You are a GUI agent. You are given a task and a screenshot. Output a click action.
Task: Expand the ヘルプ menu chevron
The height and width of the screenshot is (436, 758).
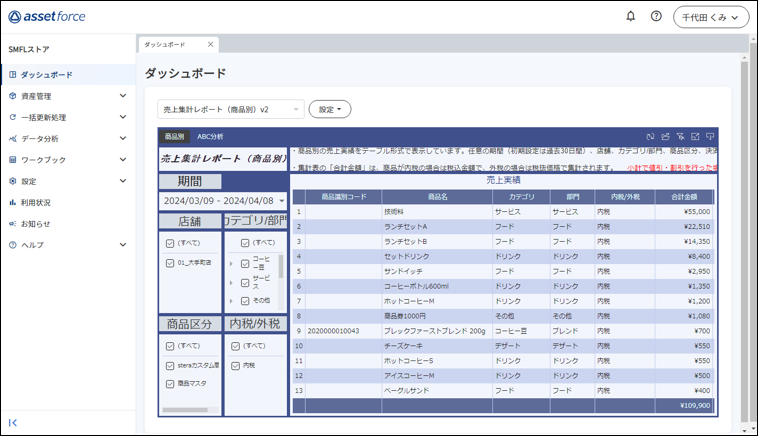point(123,245)
